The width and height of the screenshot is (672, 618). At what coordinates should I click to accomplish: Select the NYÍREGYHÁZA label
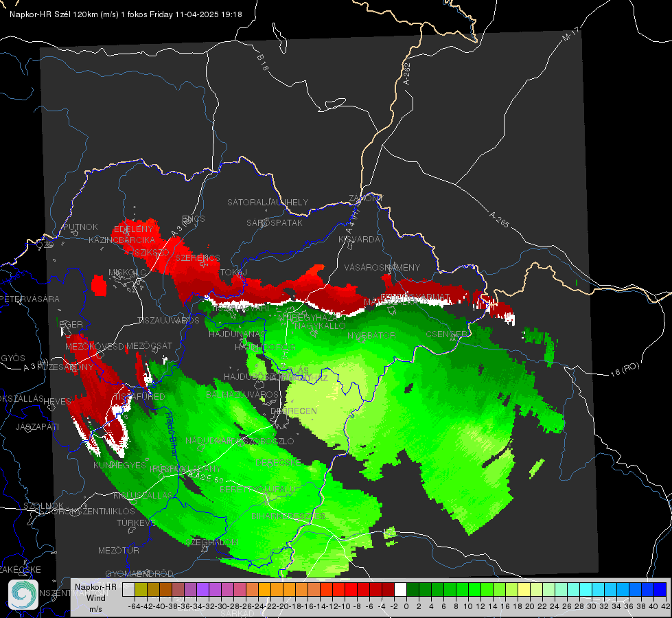point(308,318)
